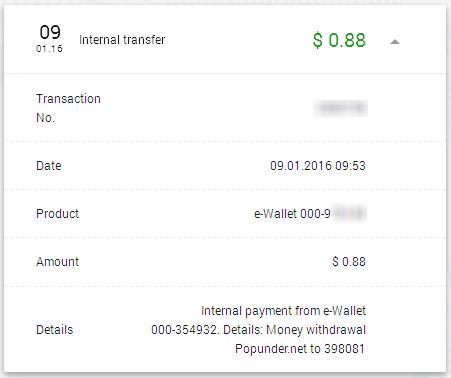Select the Internal transfer title

point(122,40)
